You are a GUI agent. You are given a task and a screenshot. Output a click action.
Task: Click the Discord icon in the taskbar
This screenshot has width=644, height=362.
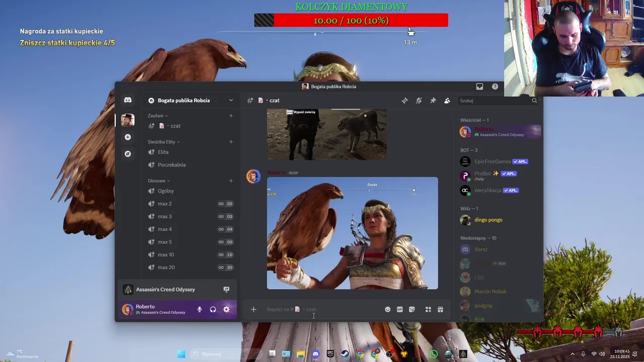pyautogui.click(x=315, y=354)
